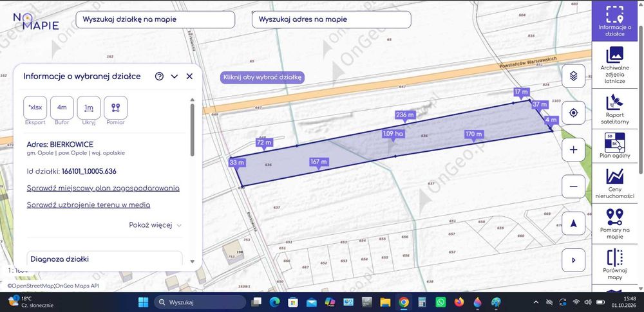Open Plan ogólny layer
This screenshot has width=644, height=312.
click(x=614, y=146)
